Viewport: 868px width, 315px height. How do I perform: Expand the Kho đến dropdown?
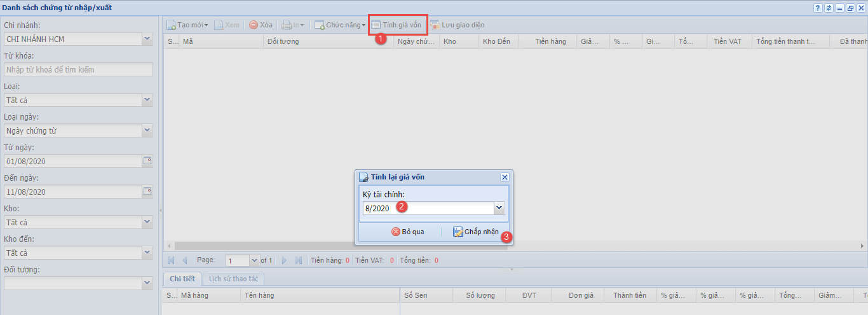(147, 253)
